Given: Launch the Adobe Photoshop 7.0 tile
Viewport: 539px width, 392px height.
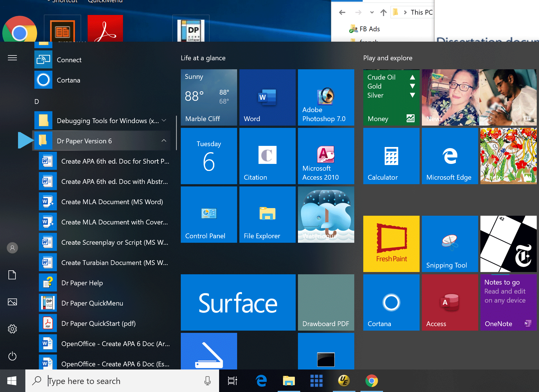Looking at the screenshot, I should pyautogui.click(x=326, y=97).
